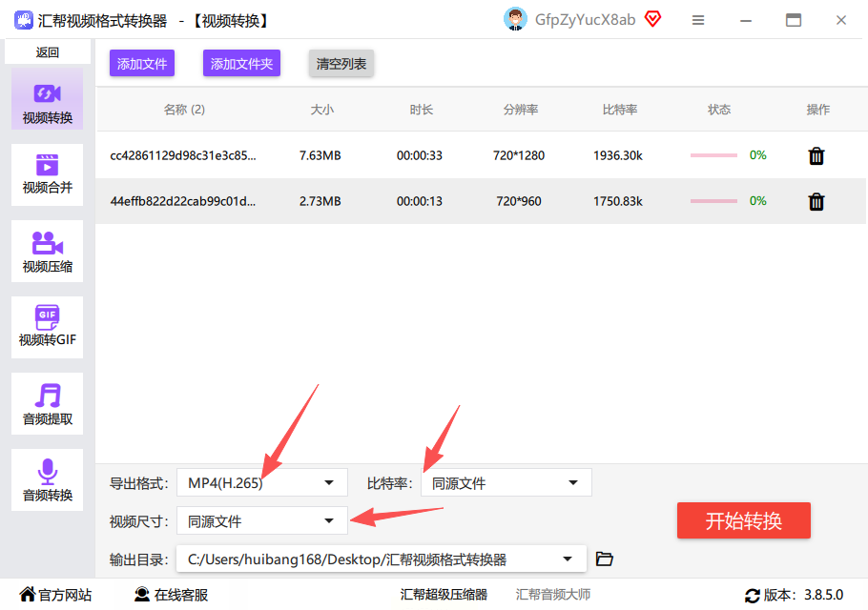
Task: Click the 添加文件 button
Action: point(142,64)
